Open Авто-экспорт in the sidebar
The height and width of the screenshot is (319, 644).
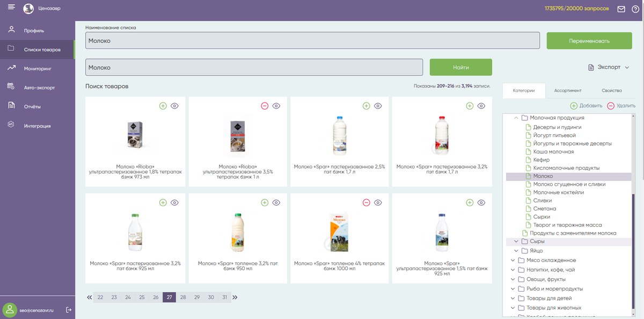[38, 88]
